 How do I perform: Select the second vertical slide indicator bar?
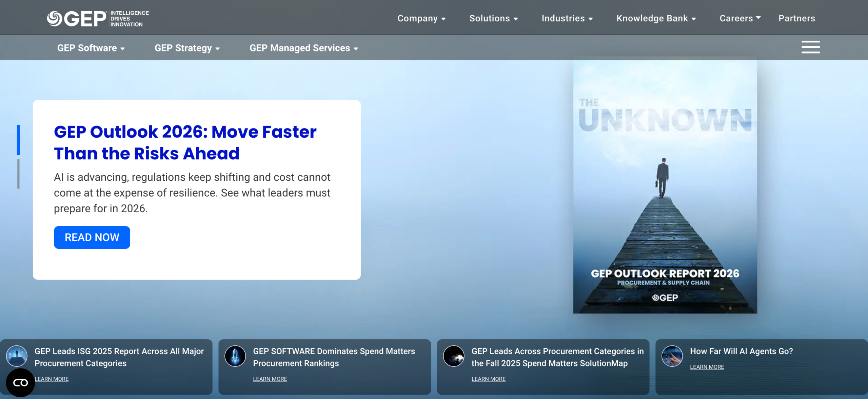18,174
